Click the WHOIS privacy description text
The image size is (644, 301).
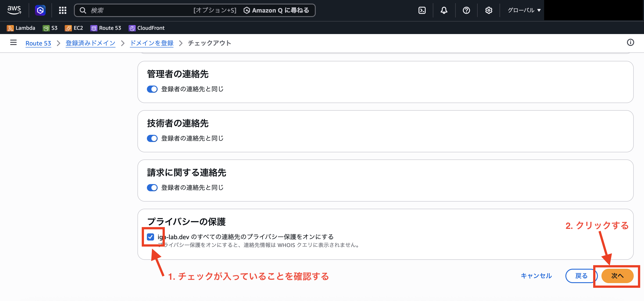[x=259, y=245]
